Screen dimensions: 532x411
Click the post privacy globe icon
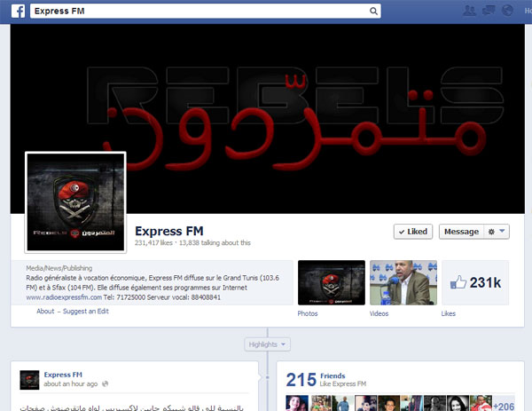[106, 383]
